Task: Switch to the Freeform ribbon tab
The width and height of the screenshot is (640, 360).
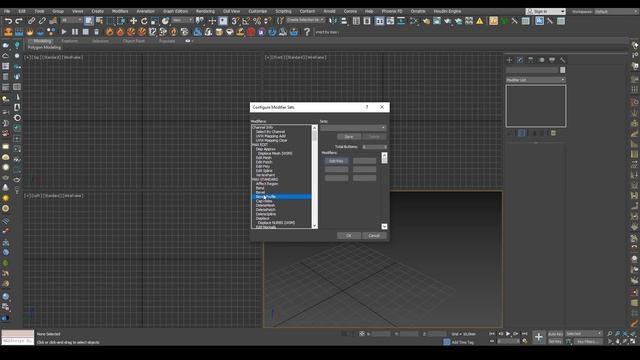Action: (69, 41)
